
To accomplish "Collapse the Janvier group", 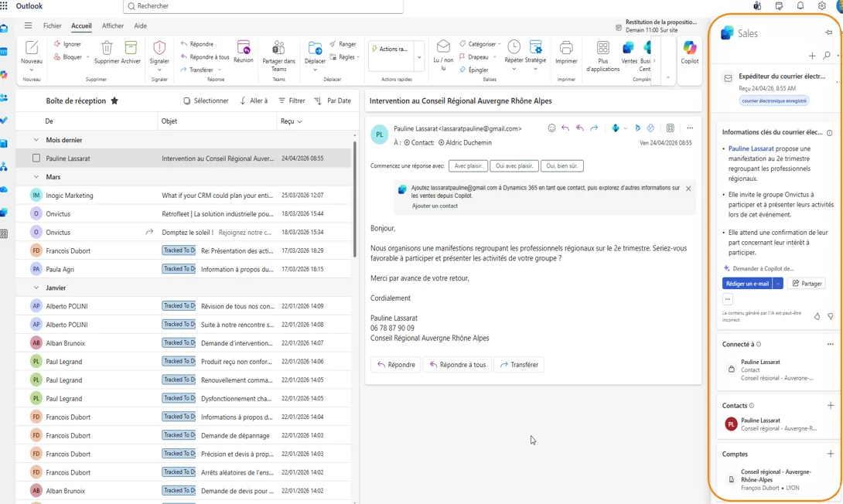I will point(36,288).
